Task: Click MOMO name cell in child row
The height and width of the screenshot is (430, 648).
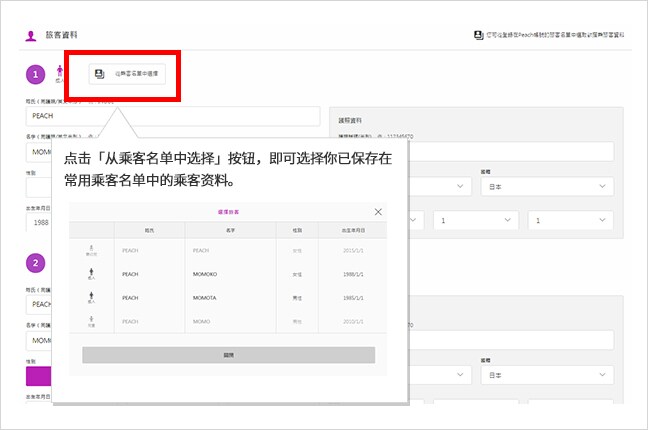Action: [x=202, y=321]
